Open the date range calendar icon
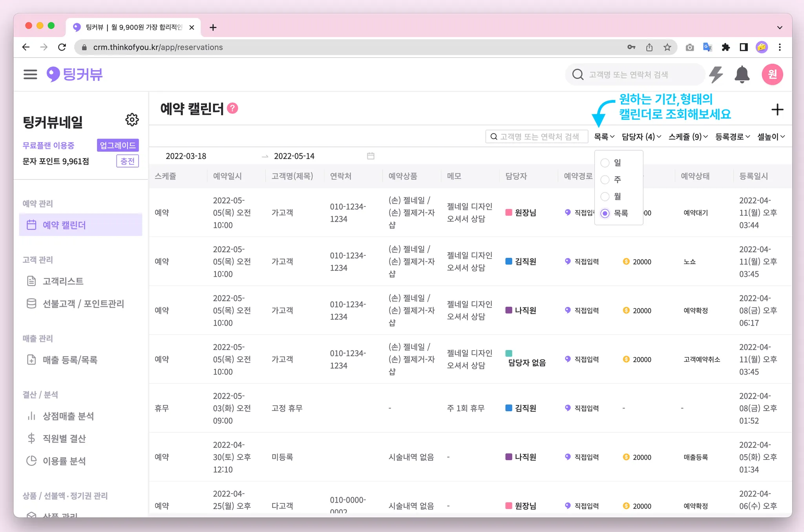 371,156
